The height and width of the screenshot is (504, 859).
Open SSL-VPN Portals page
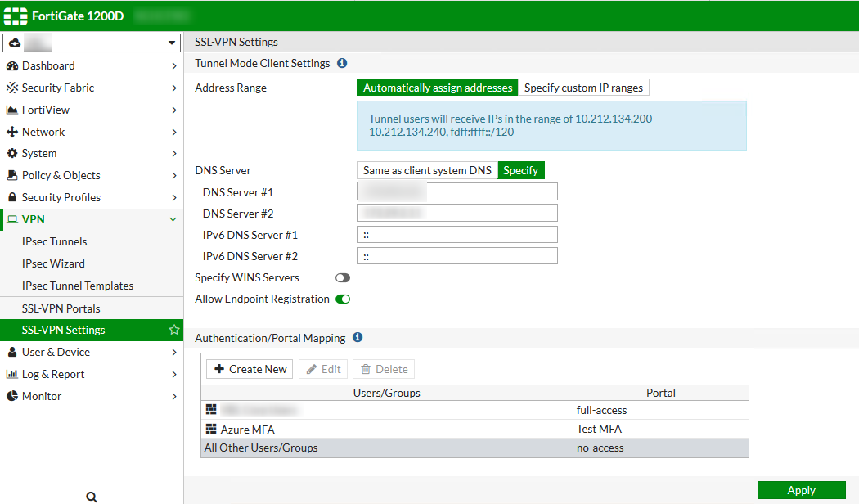click(x=92, y=308)
